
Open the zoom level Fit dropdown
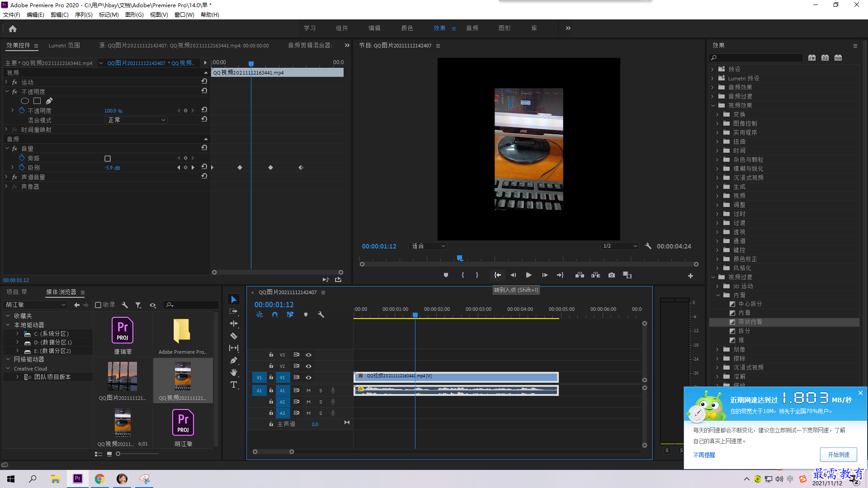coord(428,246)
